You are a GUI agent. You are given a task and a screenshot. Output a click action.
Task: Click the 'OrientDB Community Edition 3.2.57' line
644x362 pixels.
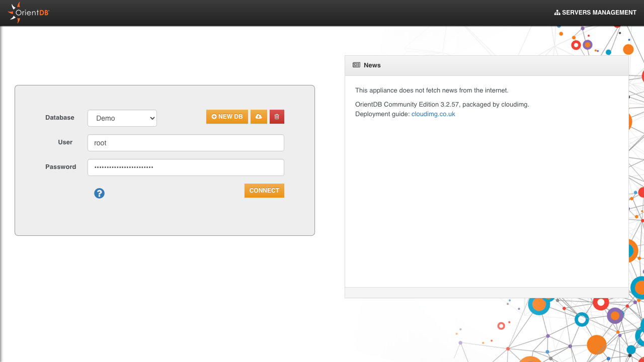[442, 105]
